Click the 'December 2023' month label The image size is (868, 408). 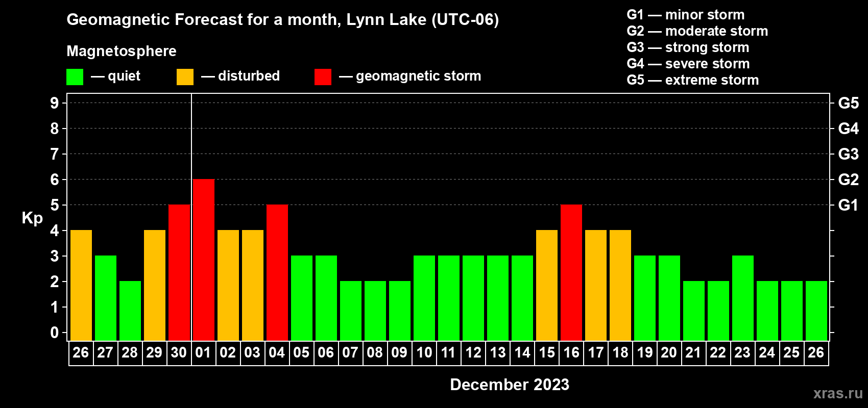point(510,385)
